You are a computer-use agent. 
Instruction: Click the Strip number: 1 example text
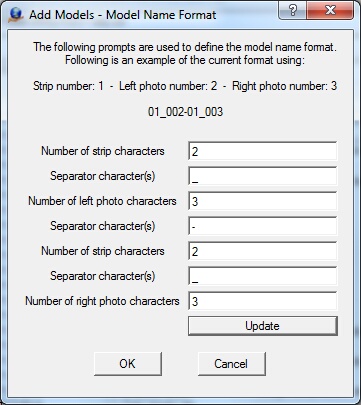pyautogui.click(x=69, y=86)
